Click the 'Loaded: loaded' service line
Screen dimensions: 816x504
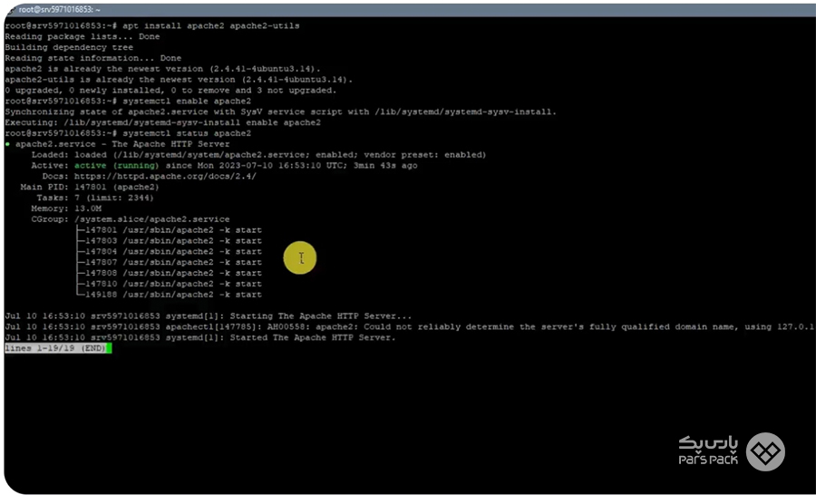[x=258, y=155]
